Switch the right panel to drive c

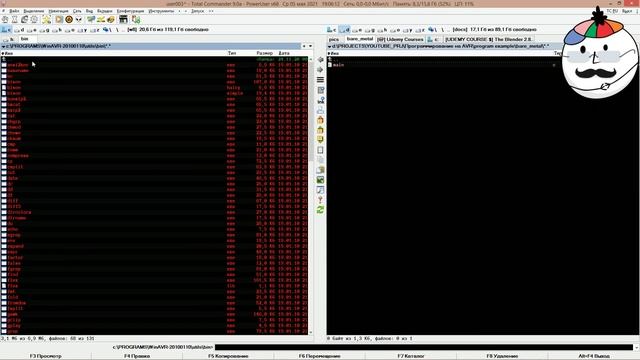point(332,30)
